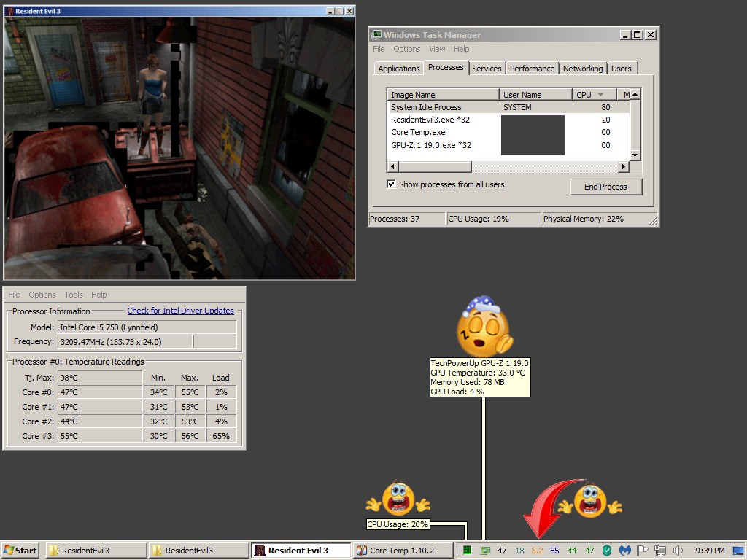
Task: Click the End Process button
Action: (x=606, y=187)
